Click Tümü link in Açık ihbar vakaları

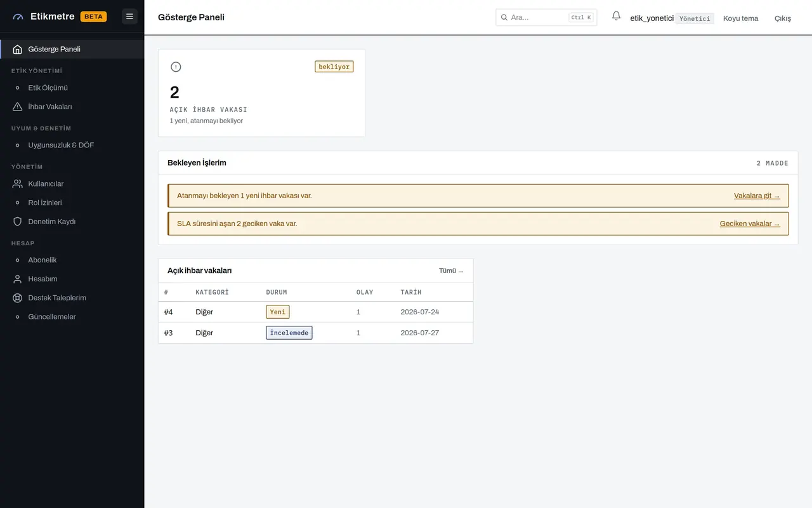pos(451,271)
